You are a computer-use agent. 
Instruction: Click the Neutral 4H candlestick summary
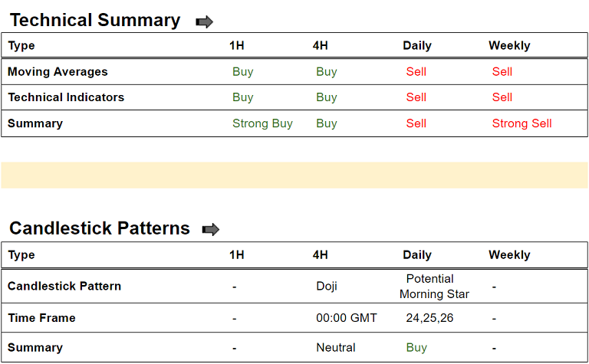336,348
